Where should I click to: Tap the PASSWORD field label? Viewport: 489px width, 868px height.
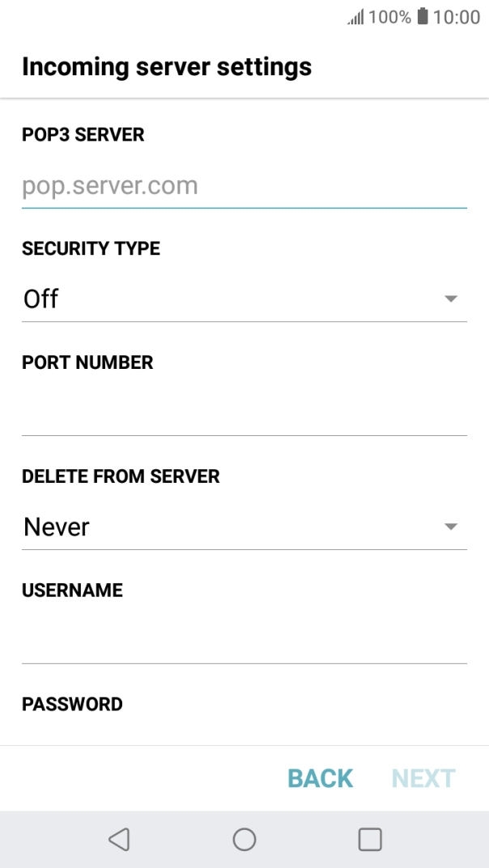[72, 704]
